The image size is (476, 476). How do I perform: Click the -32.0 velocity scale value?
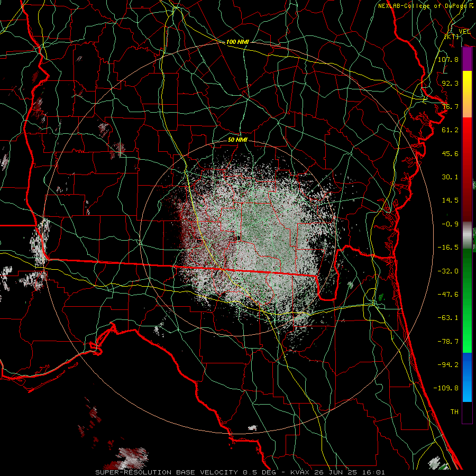point(448,271)
